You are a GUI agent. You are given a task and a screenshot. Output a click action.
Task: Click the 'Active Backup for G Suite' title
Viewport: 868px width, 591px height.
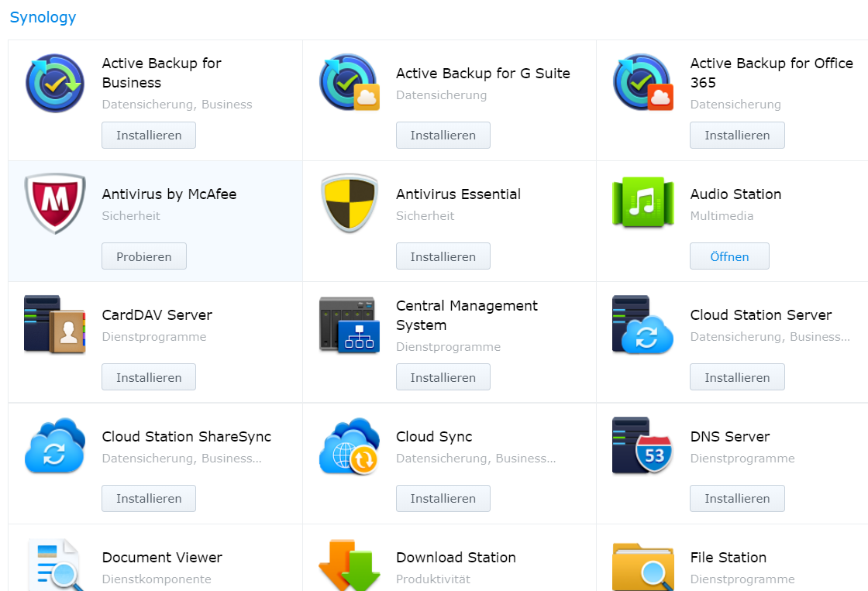(x=483, y=73)
